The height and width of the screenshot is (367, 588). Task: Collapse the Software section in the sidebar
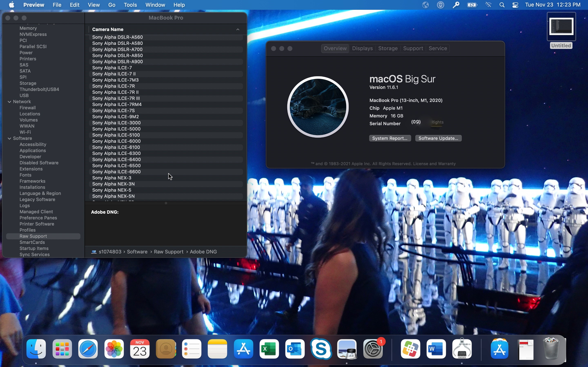pos(9,138)
